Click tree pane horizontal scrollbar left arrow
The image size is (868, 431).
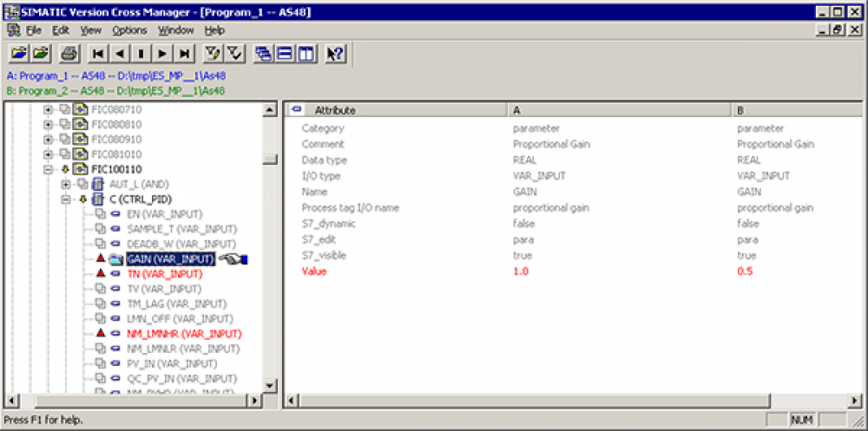pyautogui.click(x=11, y=400)
